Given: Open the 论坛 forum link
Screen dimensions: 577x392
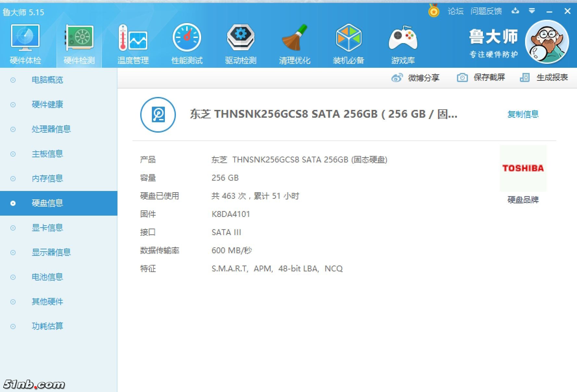Looking at the screenshot, I should coord(455,11).
